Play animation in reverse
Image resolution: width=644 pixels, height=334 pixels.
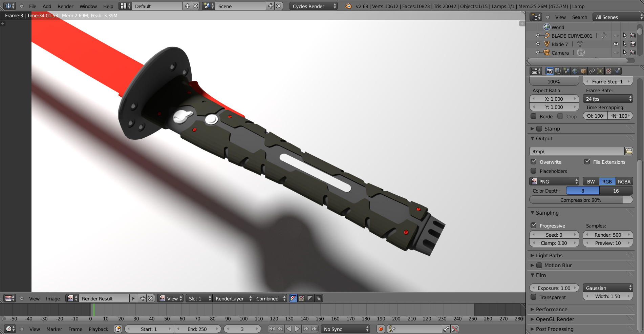[x=289, y=329]
